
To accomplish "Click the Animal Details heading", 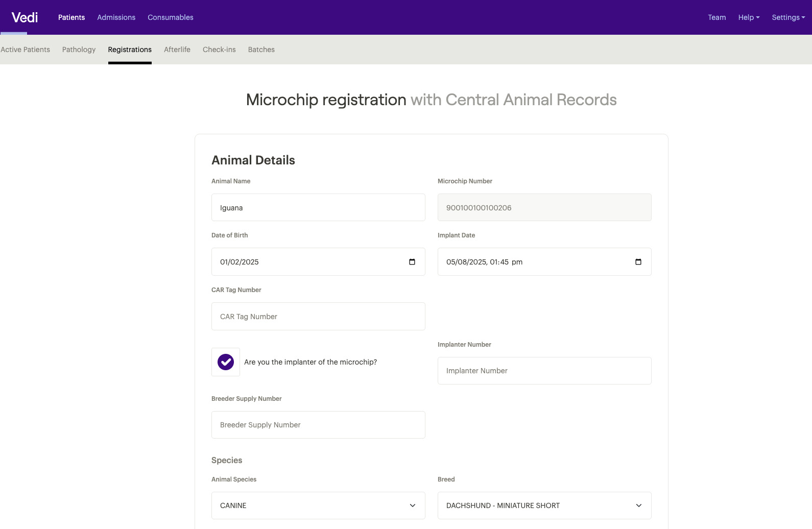I will pyautogui.click(x=253, y=160).
